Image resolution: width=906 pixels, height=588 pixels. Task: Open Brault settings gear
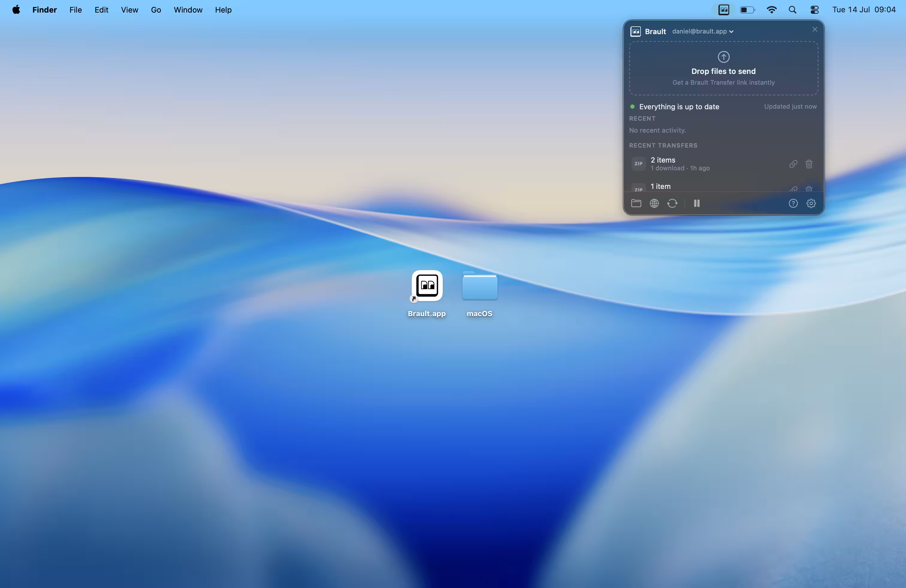pos(811,203)
